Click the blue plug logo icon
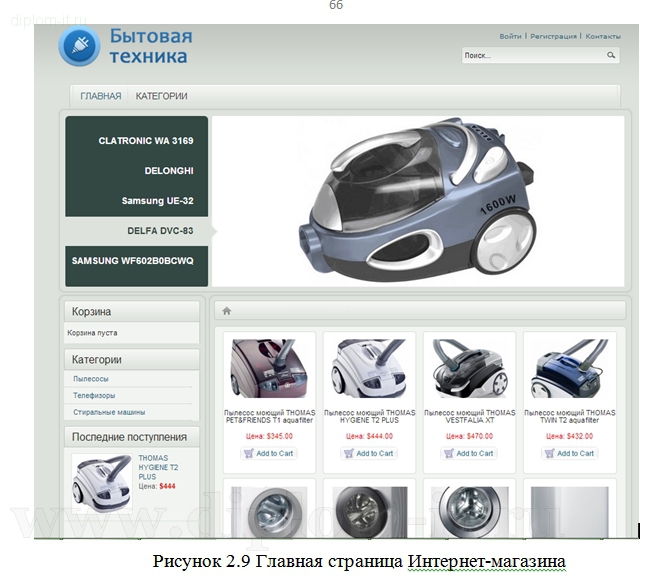Viewport: 663px width, 577px height. tap(78, 46)
